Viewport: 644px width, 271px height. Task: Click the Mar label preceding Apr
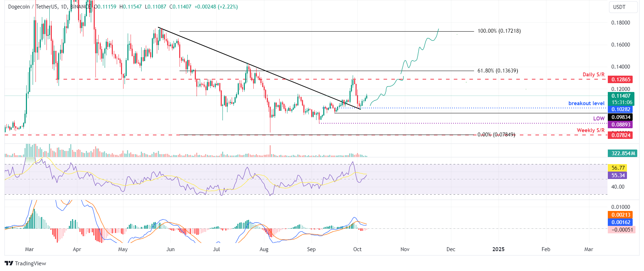tap(29, 249)
